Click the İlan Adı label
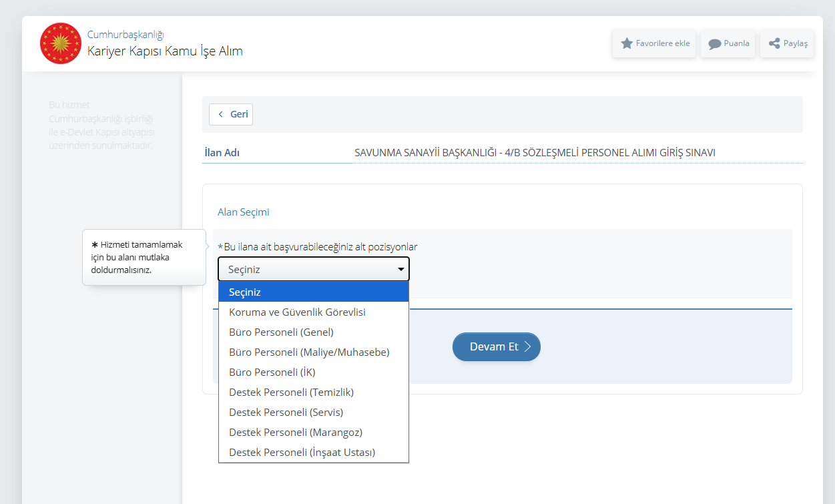The width and height of the screenshot is (835, 504). (x=222, y=152)
